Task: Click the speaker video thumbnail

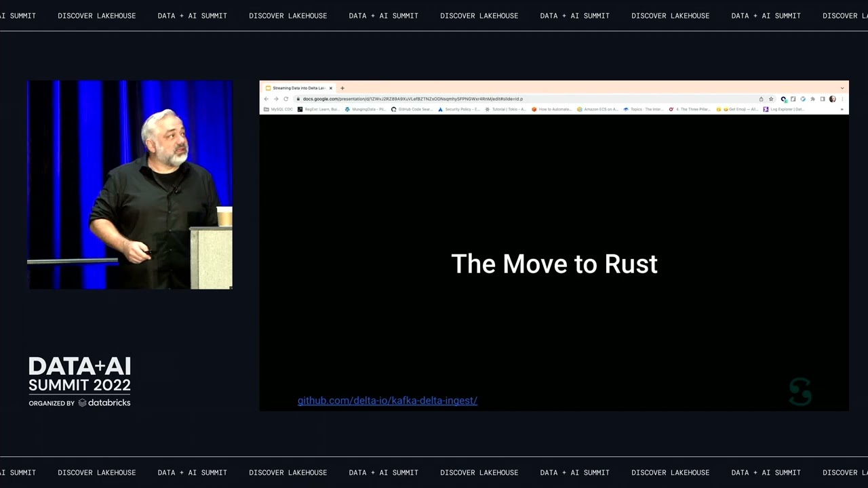Action: [x=130, y=185]
